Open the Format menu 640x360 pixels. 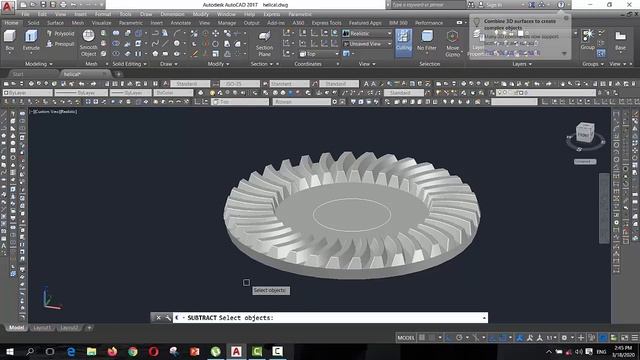click(103, 14)
